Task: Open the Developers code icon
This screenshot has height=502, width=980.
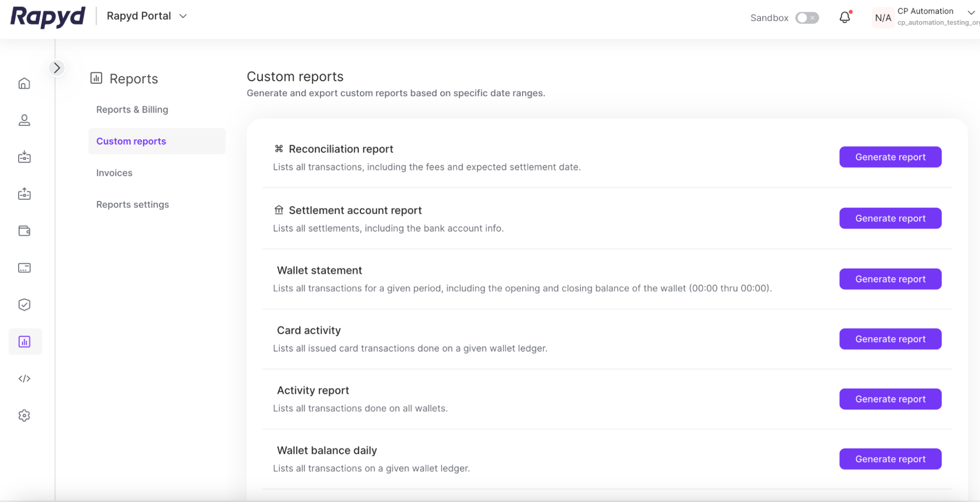Action: [24, 378]
